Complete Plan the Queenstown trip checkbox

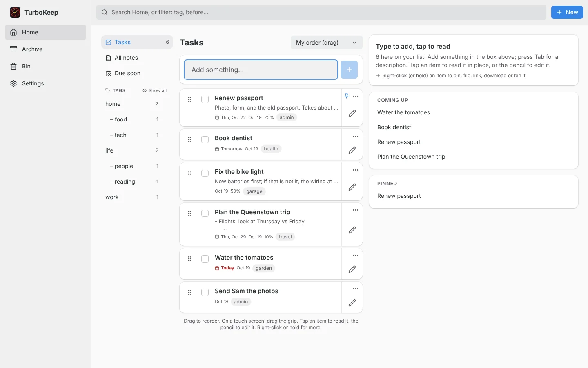tap(205, 213)
